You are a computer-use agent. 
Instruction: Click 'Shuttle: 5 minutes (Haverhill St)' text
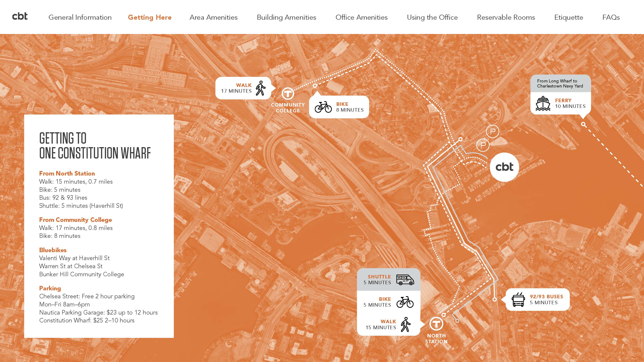[81, 206]
